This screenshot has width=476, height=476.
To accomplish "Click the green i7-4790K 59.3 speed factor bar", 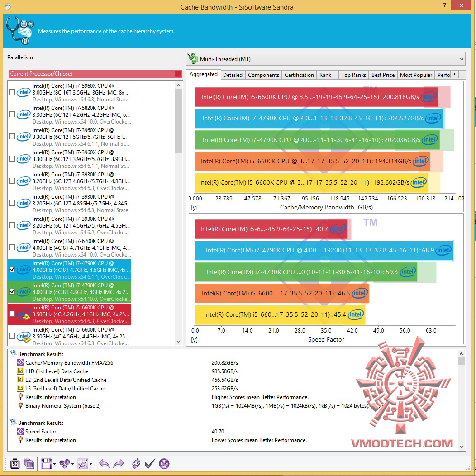I will click(306, 271).
